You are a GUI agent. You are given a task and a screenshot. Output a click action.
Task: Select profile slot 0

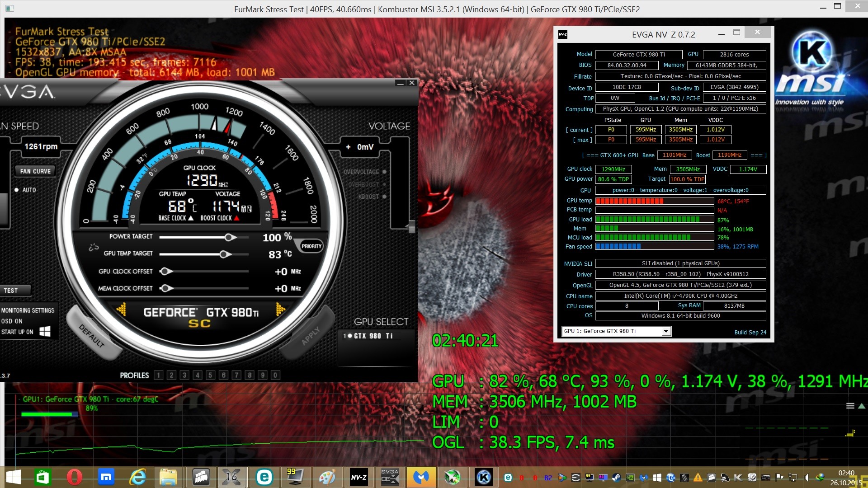pyautogui.click(x=275, y=375)
